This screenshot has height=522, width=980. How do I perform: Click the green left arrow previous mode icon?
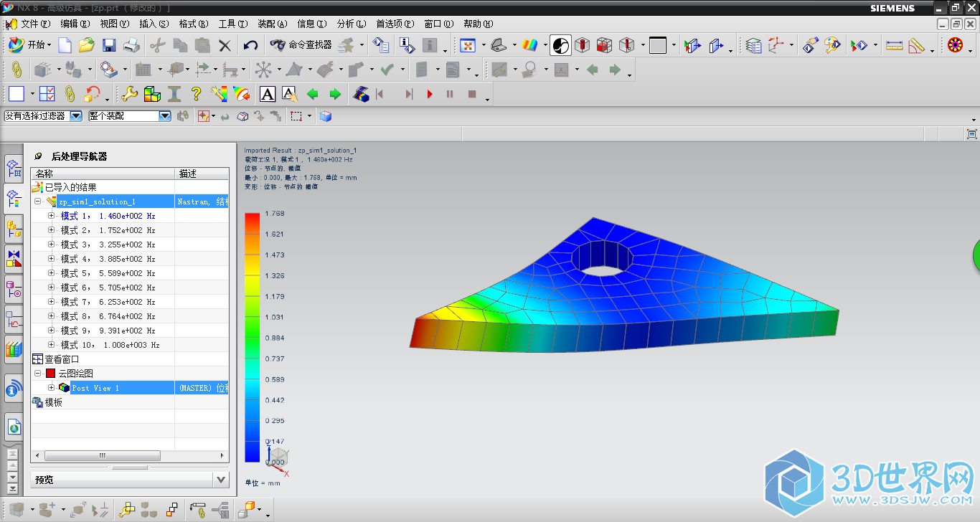click(x=312, y=94)
